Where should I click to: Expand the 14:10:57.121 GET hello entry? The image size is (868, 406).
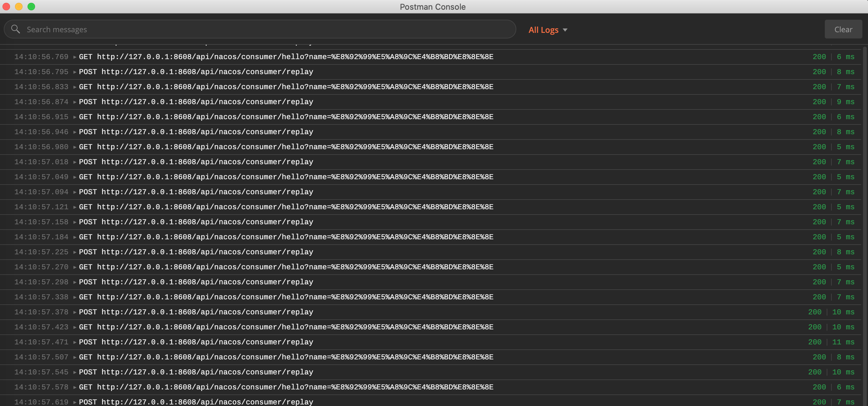(75, 207)
